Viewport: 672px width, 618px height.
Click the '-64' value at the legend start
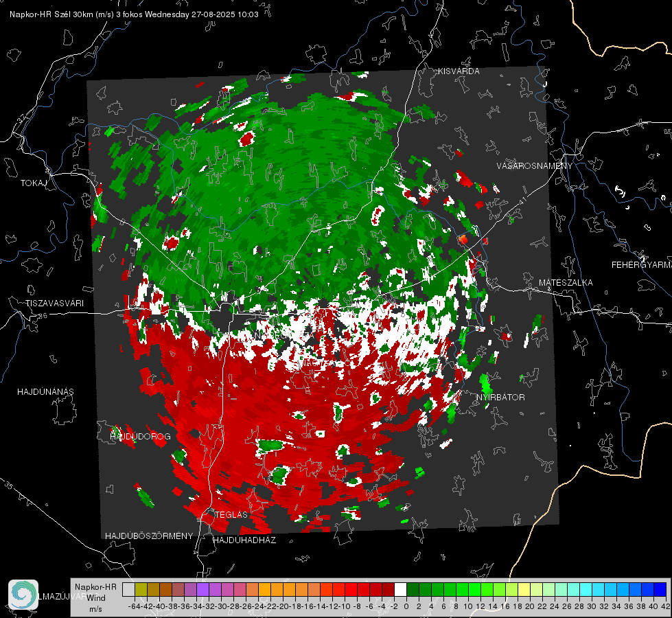pos(135,606)
